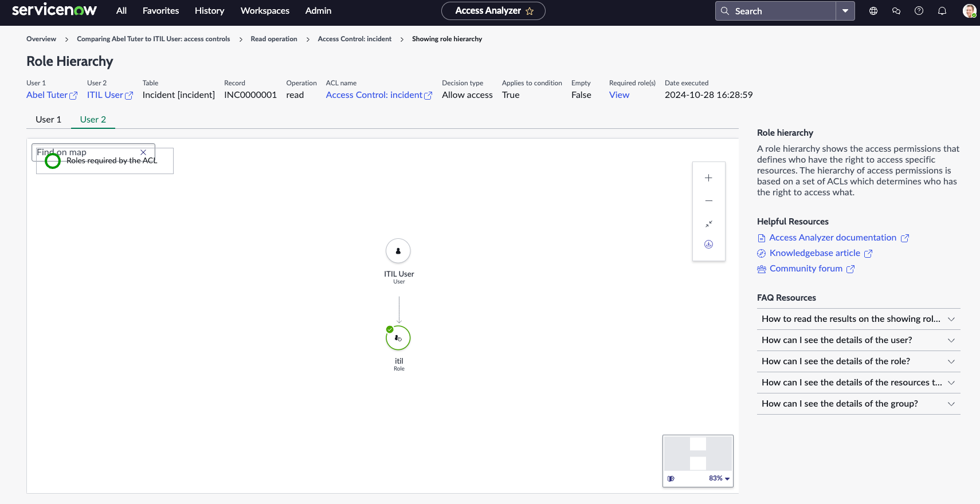The image size is (980, 504).
Task: Click the ServiceNow logo
Action: (54, 10)
